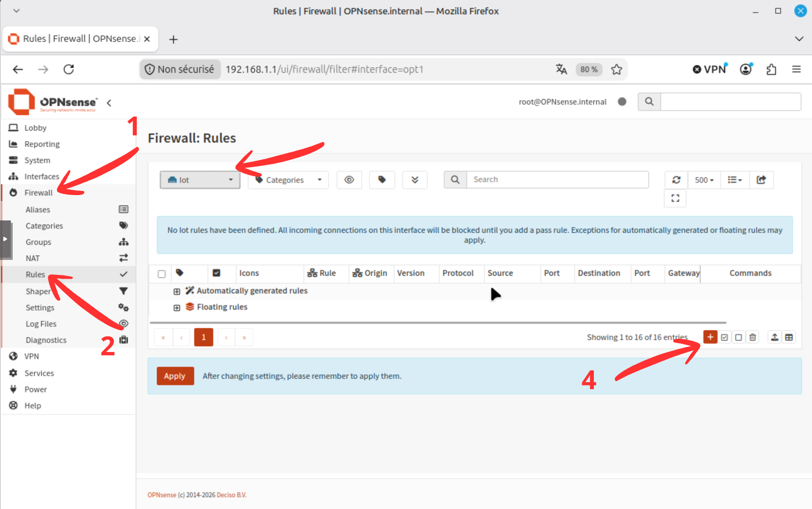
Task: Open a new browser tab
Action: (173, 39)
